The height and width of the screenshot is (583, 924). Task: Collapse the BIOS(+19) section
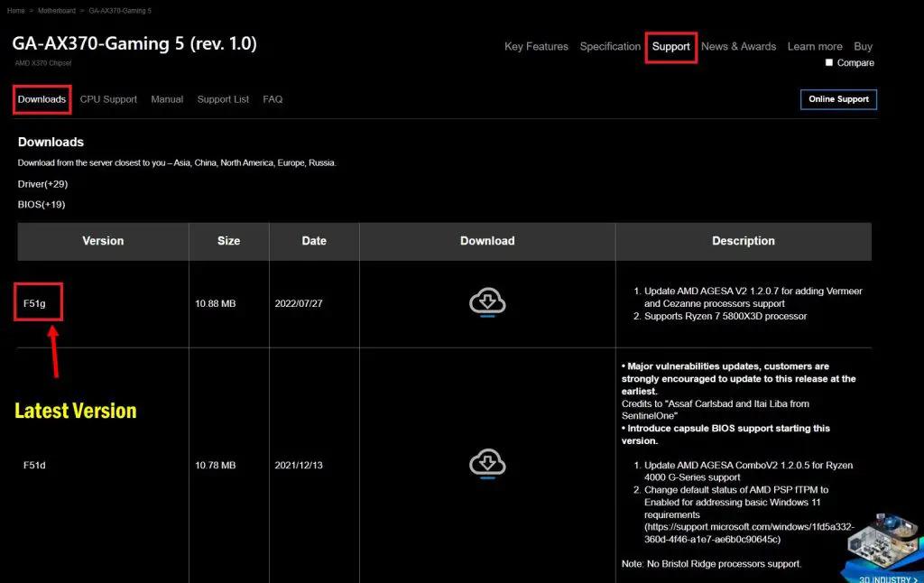(42, 205)
